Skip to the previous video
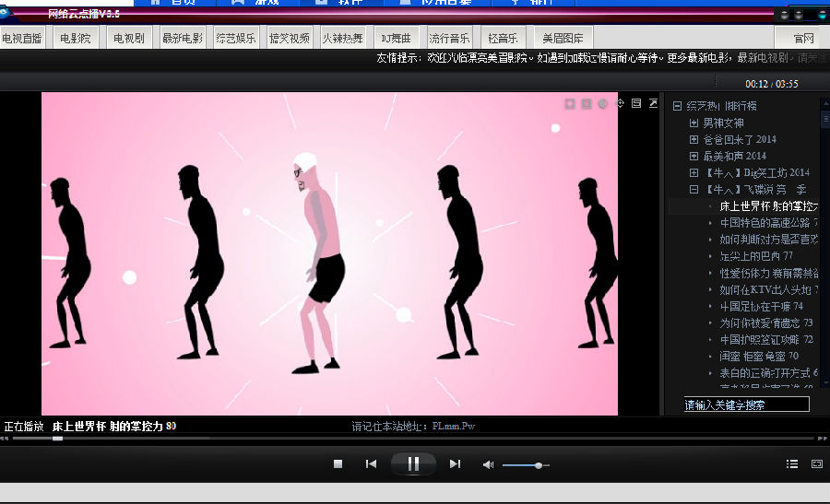Viewport: 830px width, 504px height. click(x=371, y=463)
